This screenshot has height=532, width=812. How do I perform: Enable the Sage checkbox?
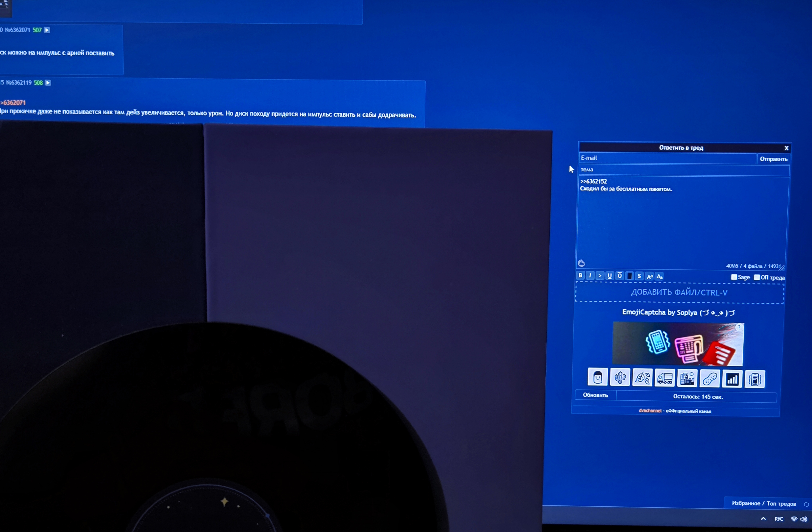734,277
